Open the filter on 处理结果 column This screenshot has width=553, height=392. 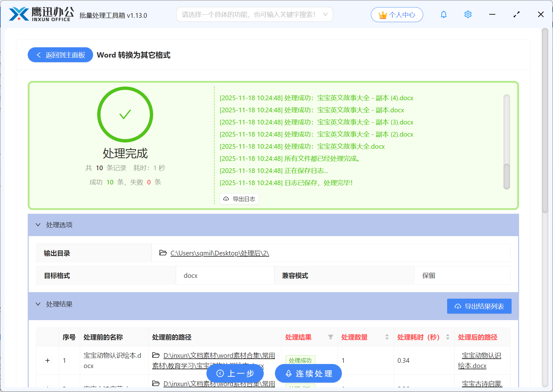330,337
